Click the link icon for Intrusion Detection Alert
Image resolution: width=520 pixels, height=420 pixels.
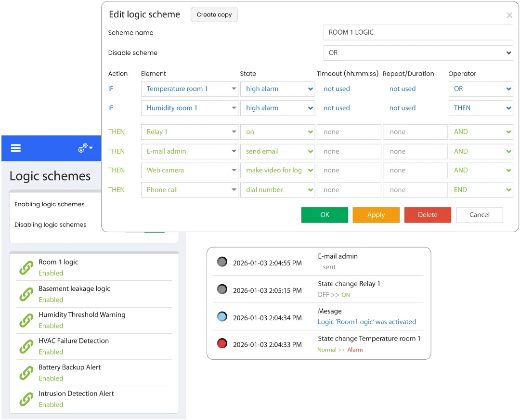coord(26,399)
